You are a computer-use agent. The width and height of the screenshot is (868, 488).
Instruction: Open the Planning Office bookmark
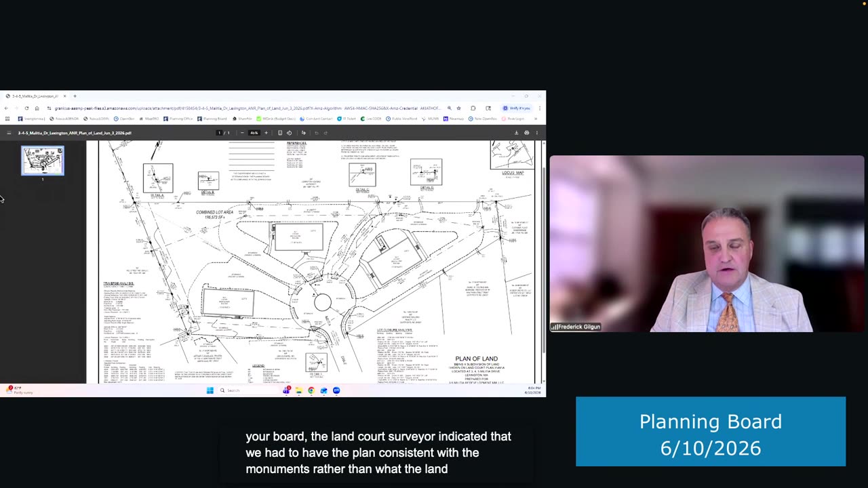(x=178, y=119)
